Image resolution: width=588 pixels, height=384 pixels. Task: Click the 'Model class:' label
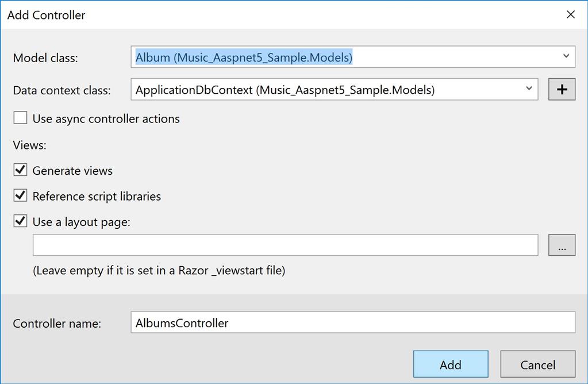pos(45,58)
